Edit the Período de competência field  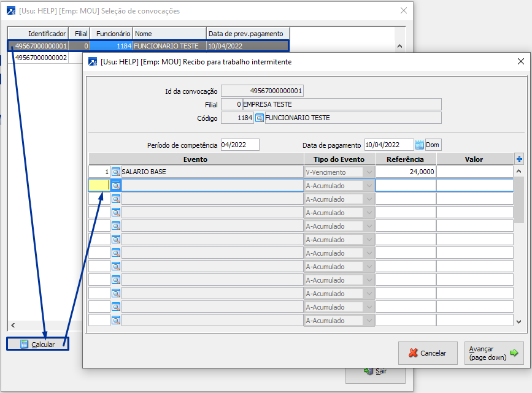coord(240,145)
